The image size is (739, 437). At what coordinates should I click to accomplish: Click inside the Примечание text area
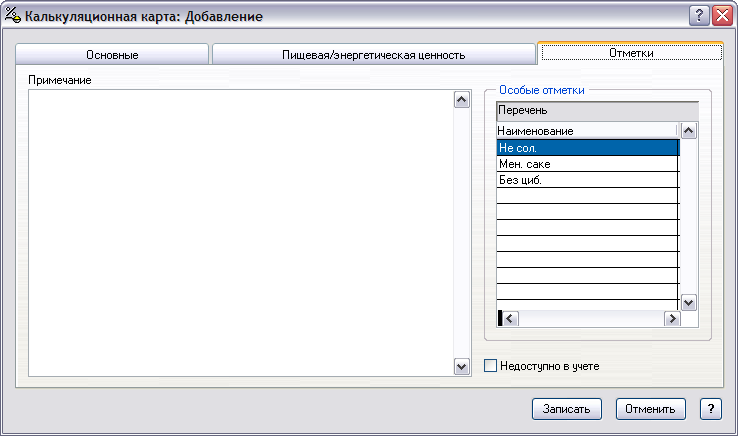coord(241,233)
